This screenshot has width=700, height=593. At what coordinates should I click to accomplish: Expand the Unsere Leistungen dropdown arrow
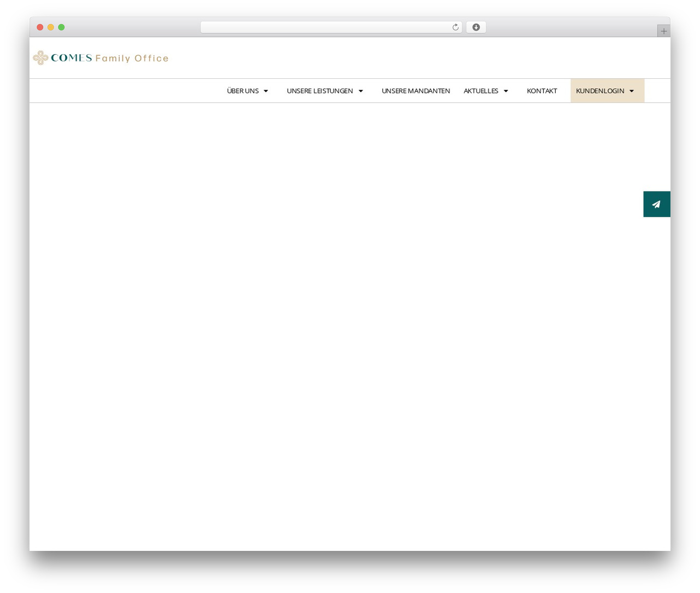(x=360, y=91)
